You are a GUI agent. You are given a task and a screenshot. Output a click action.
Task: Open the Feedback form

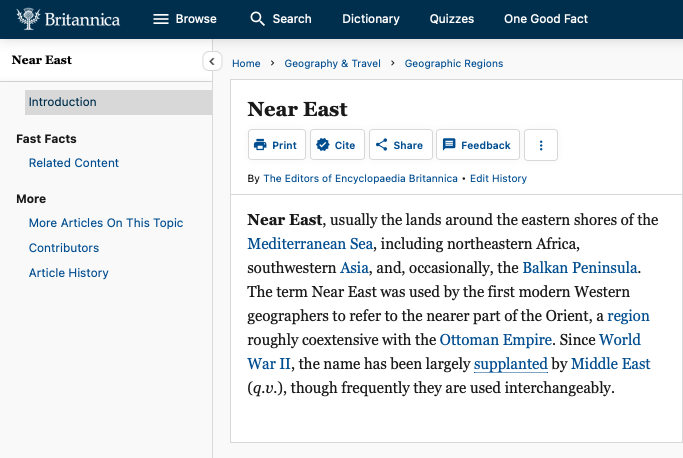pyautogui.click(x=477, y=145)
